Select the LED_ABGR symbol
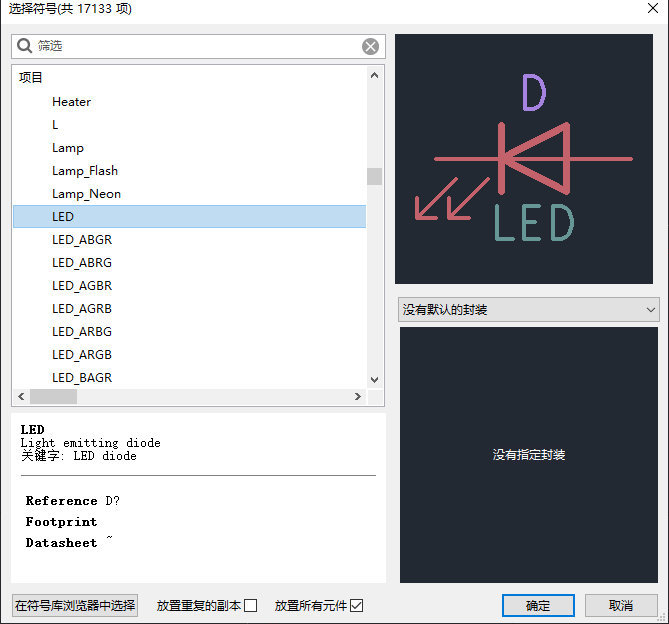This screenshot has width=669, height=624. 189,240
